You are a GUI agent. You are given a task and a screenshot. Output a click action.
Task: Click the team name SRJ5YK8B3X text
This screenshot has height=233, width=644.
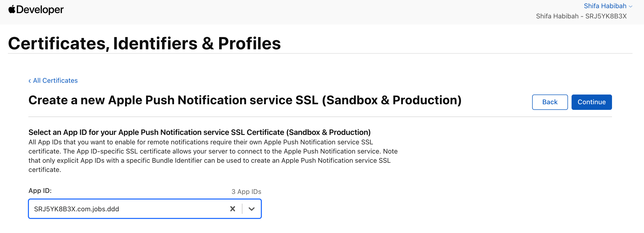click(606, 16)
